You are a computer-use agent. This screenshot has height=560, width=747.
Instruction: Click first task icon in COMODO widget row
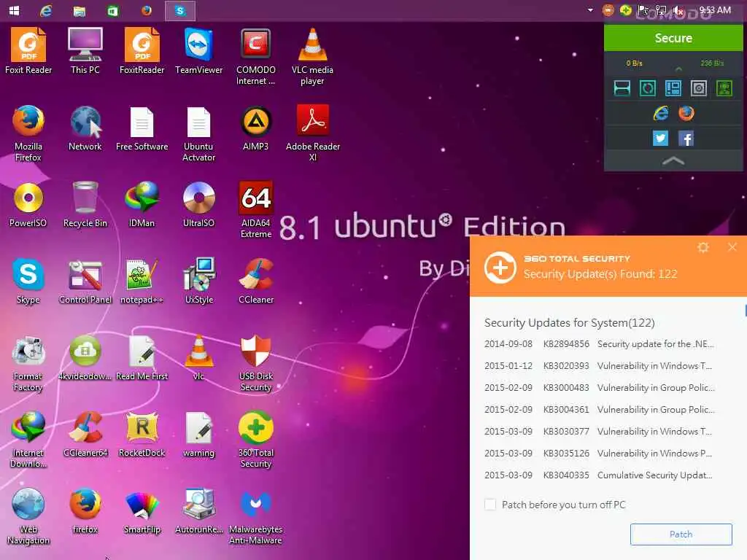622,88
